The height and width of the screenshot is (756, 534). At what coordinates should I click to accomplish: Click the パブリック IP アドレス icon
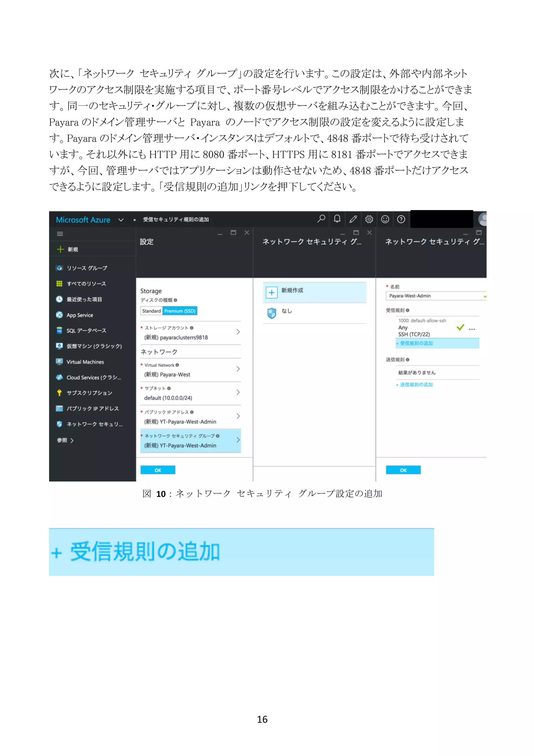[59, 408]
